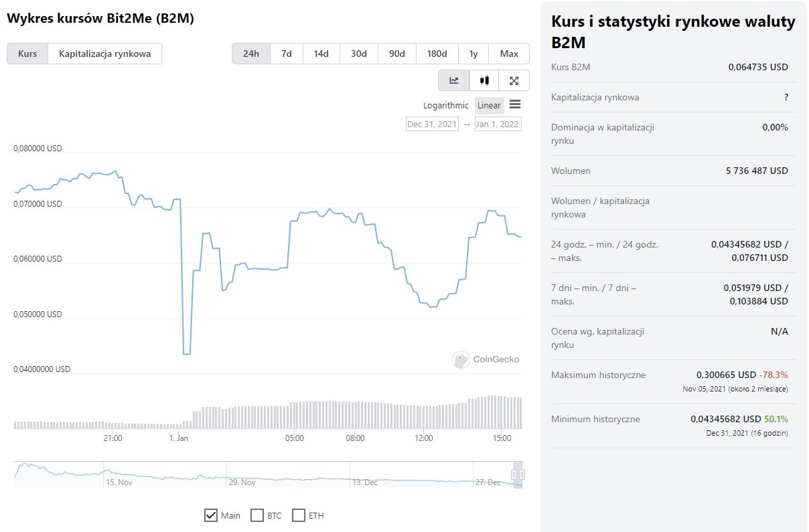Select the Max time range
Viewport: 809px width, 532px height.
coord(509,54)
